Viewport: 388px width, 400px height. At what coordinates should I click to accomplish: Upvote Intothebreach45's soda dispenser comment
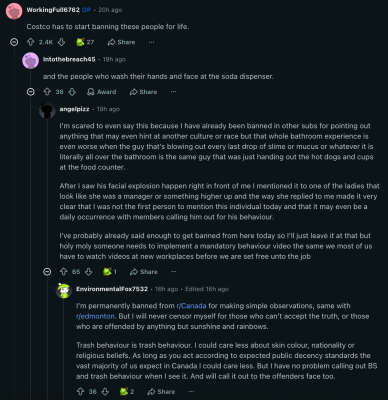(47, 92)
